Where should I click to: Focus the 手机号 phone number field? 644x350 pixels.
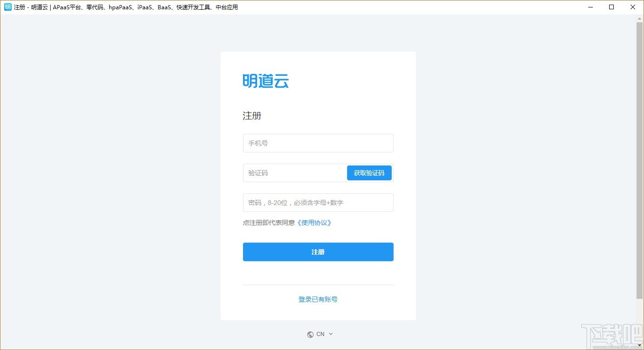pyautogui.click(x=318, y=143)
